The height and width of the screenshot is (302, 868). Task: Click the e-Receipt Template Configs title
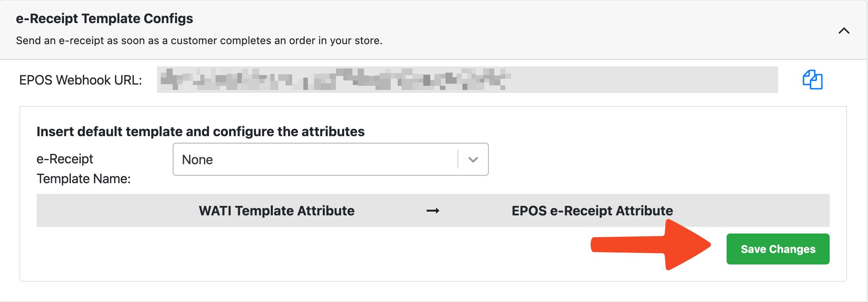(104, 19)
